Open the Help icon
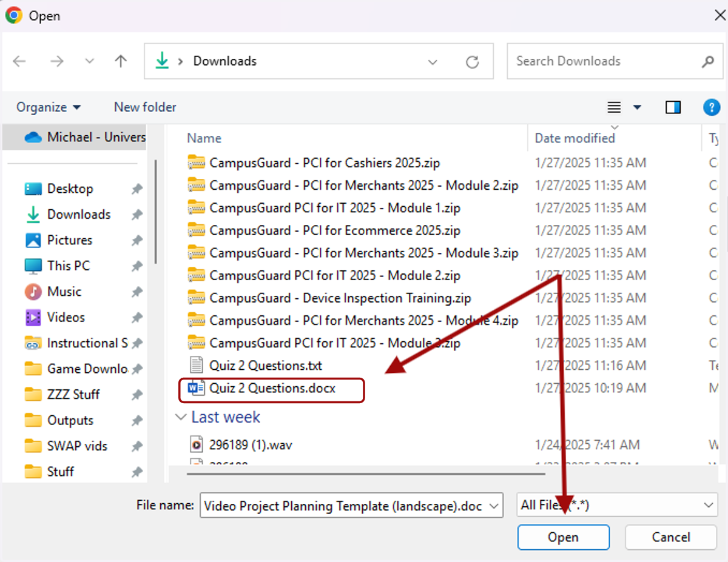The image size is (728, 562). [x=711, y=107]
